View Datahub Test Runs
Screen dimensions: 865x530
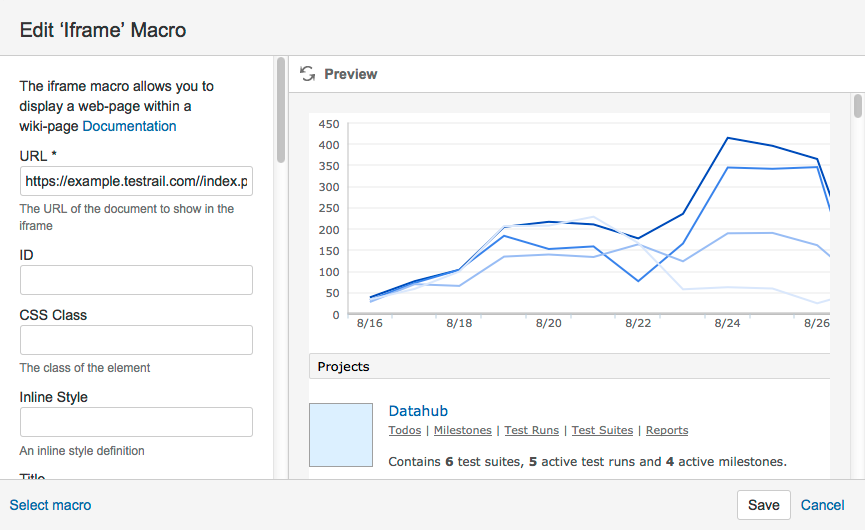(531, 430)
